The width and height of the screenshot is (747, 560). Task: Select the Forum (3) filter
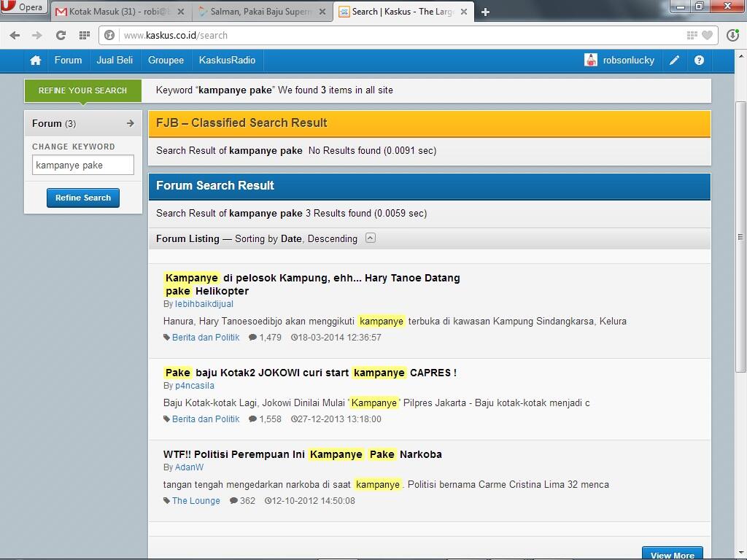tap(54, 124)
